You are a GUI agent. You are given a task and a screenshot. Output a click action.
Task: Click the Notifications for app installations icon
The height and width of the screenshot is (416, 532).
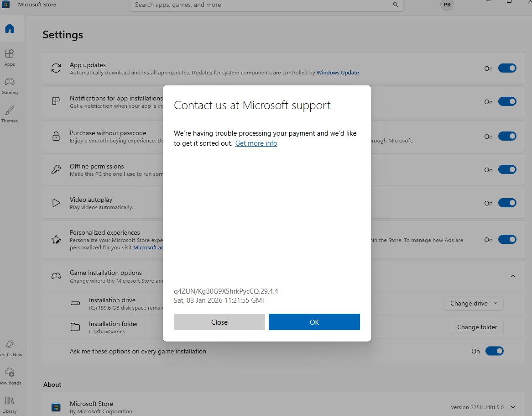pos(56,101)
